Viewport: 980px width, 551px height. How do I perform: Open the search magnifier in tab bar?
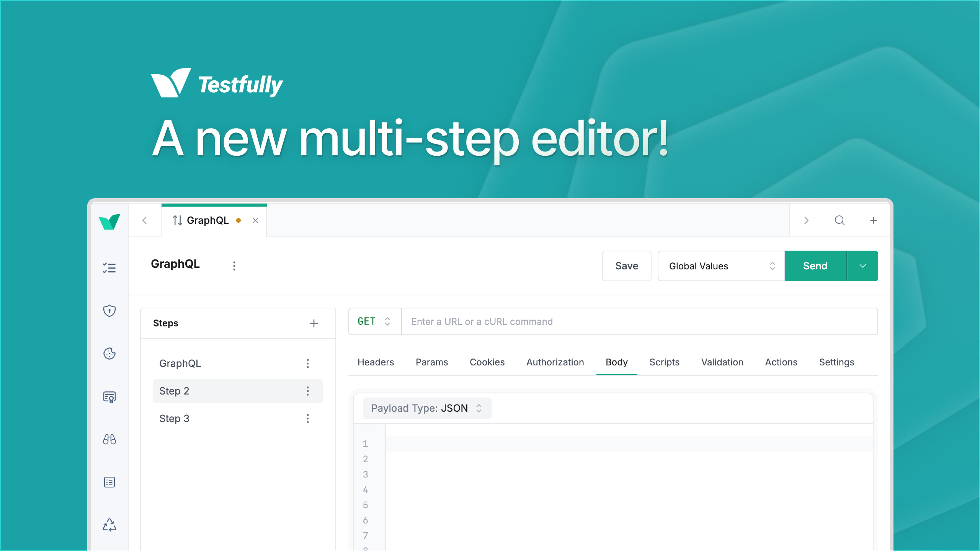tap(840, 220)
